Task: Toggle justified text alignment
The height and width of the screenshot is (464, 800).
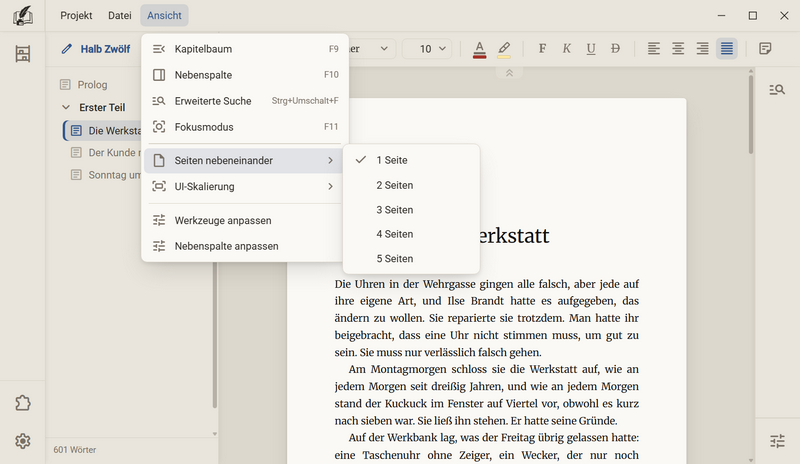Action: [727, 49]
